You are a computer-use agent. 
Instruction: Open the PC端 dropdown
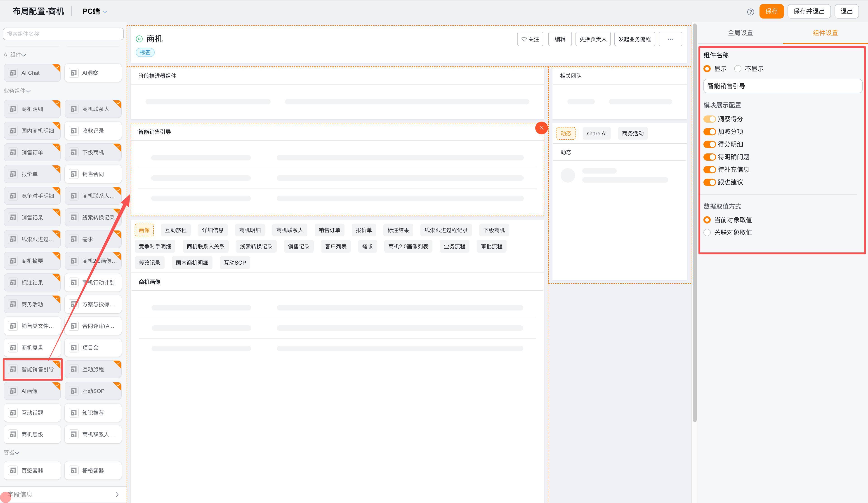(x=95, y=11)
